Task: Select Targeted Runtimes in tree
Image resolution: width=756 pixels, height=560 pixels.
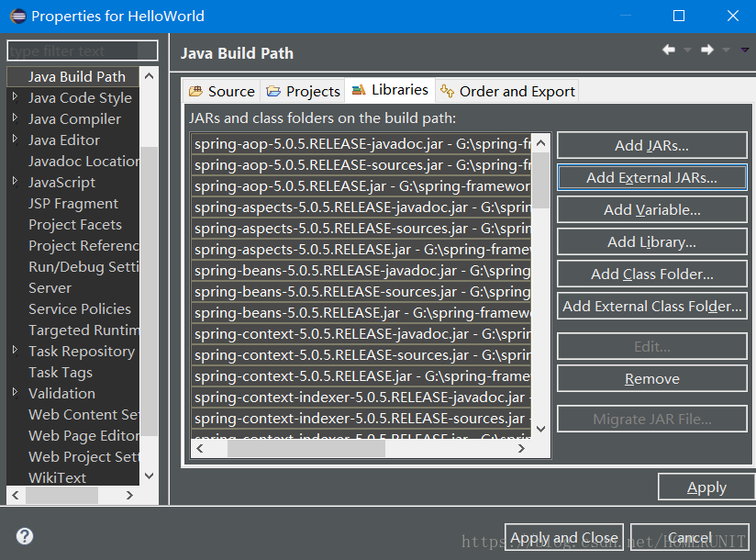Action: coord(83,330)
